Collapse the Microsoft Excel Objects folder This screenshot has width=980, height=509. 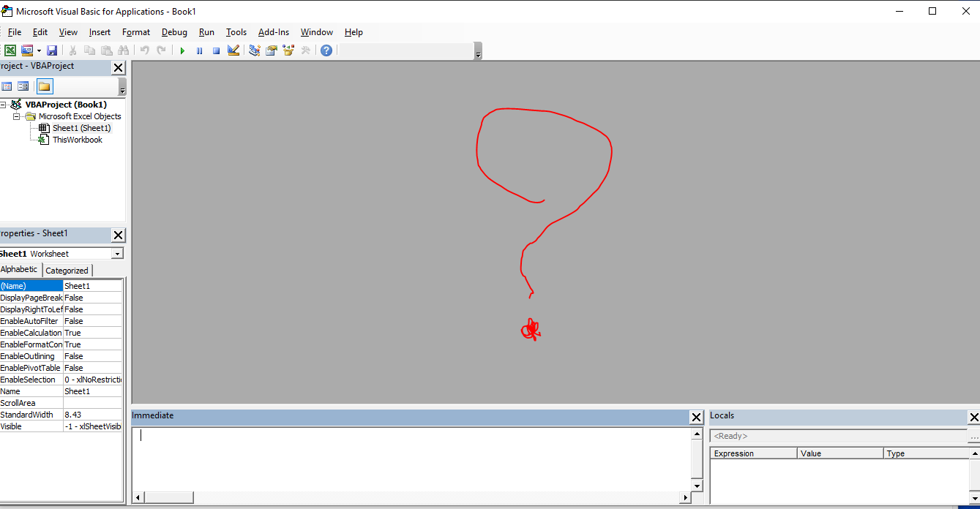[x=16, y=116]
